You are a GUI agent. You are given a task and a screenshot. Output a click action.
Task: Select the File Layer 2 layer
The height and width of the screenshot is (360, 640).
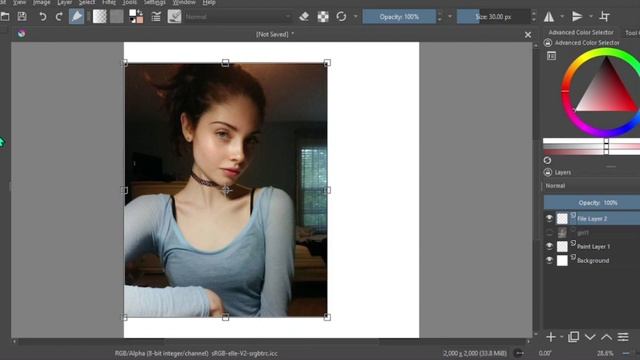(592, 219)
